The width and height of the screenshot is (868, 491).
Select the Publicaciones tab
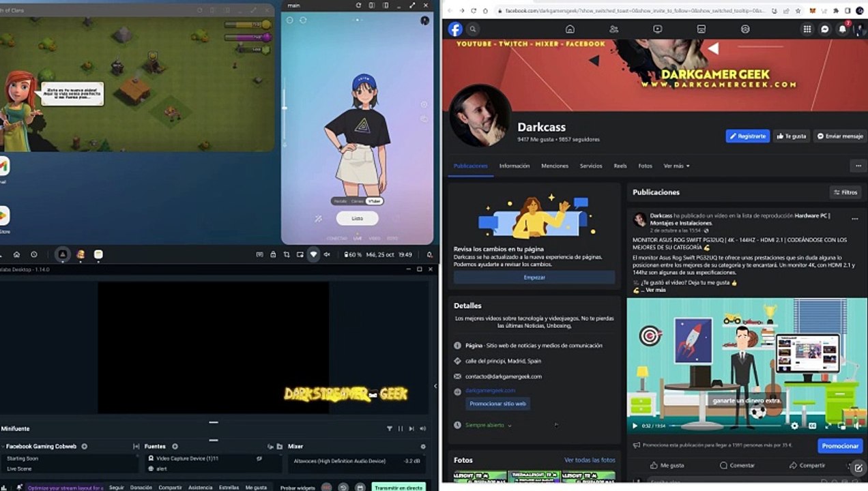[471, 166]
